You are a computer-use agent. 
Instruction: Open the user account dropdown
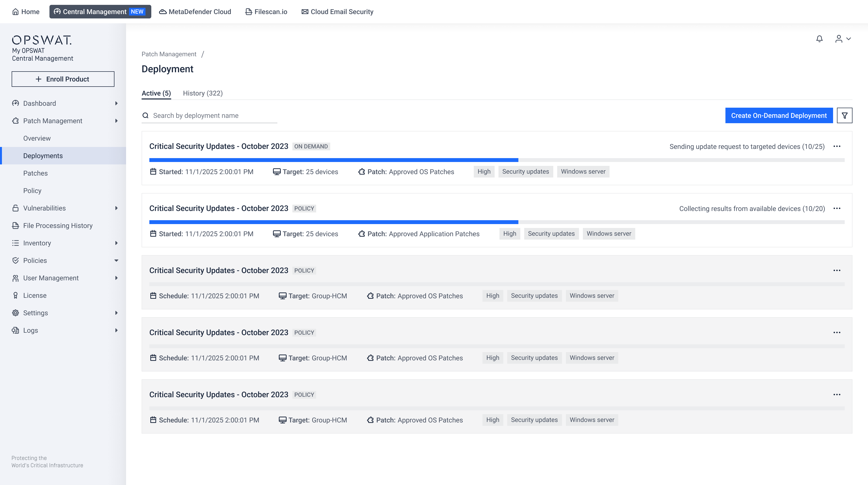pyautogui.click(x=843, y=39)
